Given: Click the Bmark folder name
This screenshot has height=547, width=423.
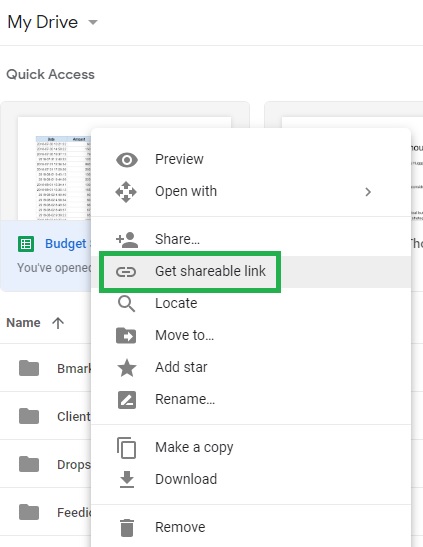Looking at the screenshot, I should pos(74,369).
